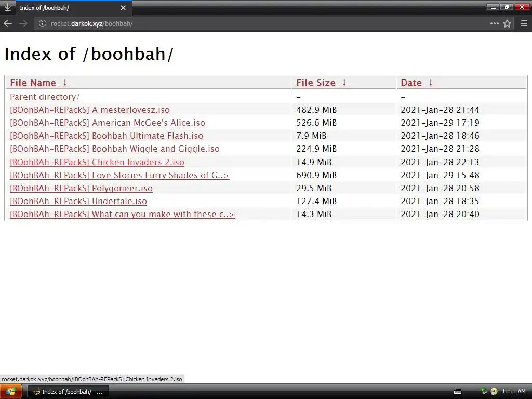Image resolution: width=532 pixels, height=399 pixels.
Task: Minimize the browser window
Action: [x=493, y=7]
